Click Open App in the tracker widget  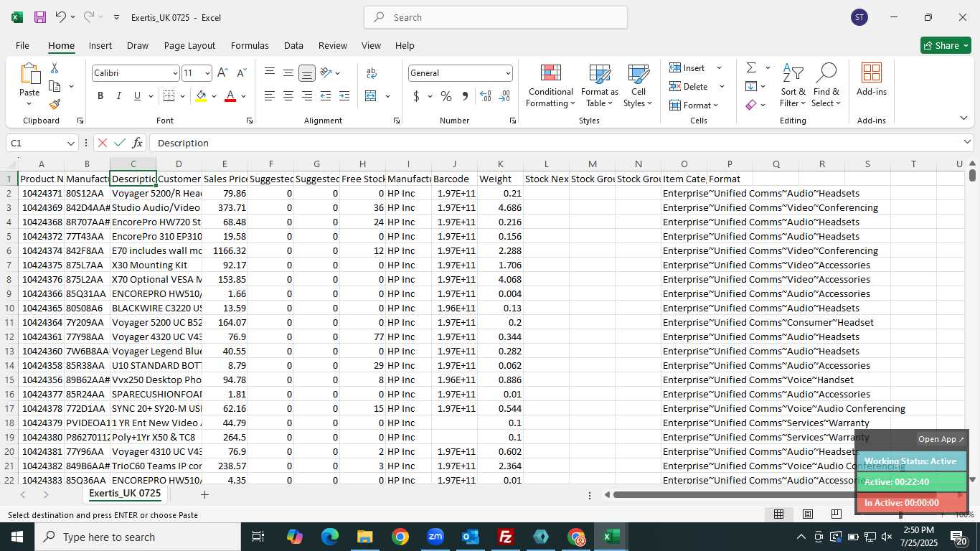[941, 439]
